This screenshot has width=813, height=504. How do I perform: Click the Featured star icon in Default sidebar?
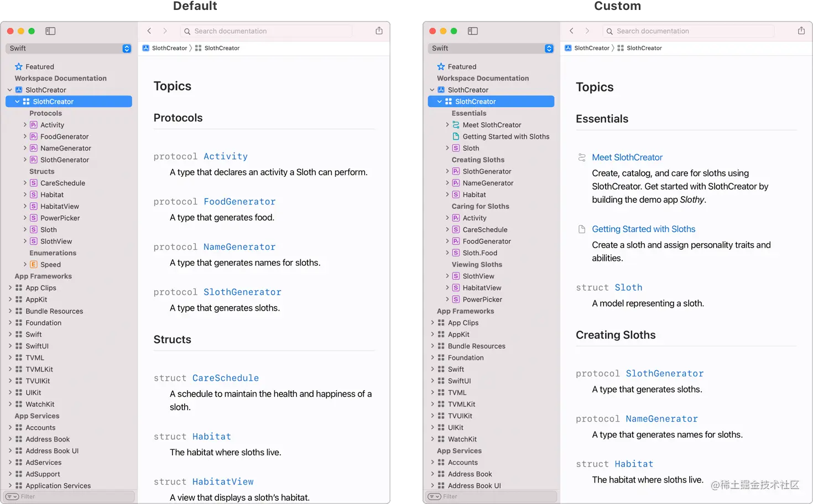tap(19, 66)
